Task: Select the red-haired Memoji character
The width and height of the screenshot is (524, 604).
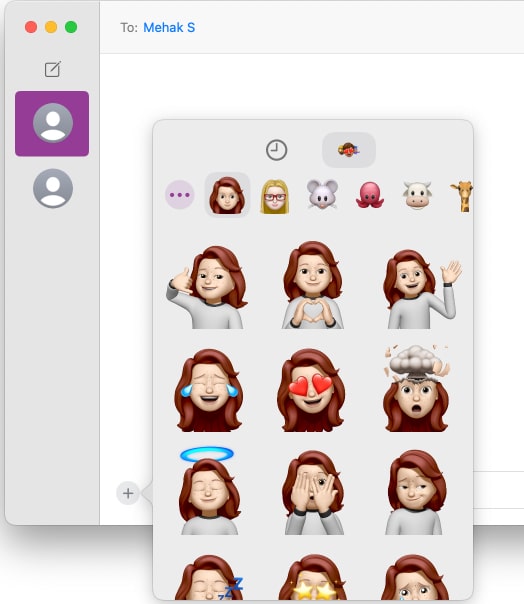Action: point(227,195)
